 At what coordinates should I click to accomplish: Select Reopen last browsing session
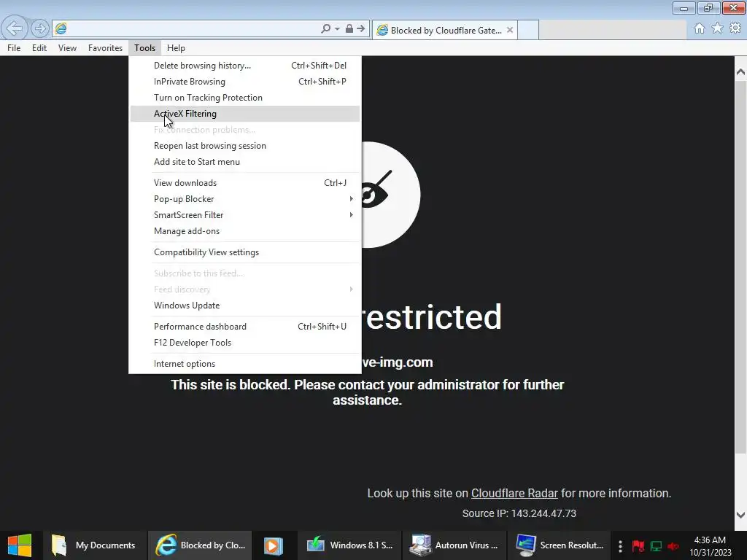245,146
